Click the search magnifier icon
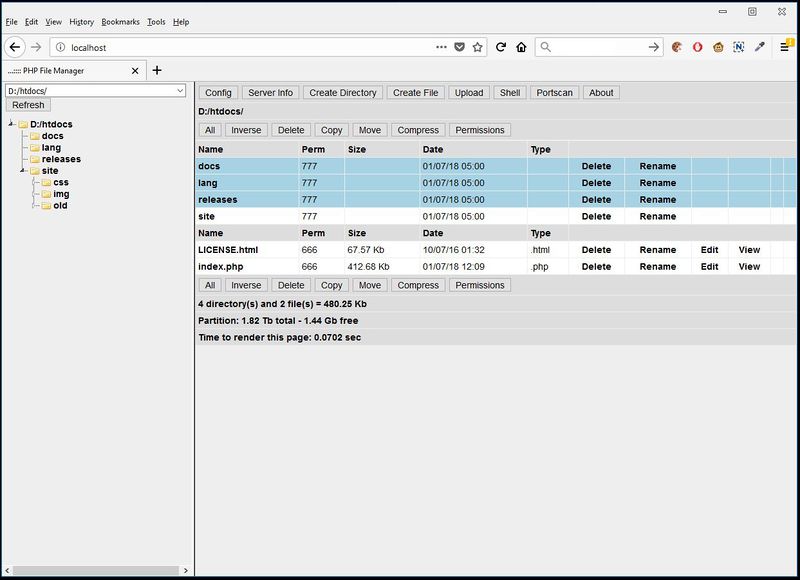 (545, 47)
